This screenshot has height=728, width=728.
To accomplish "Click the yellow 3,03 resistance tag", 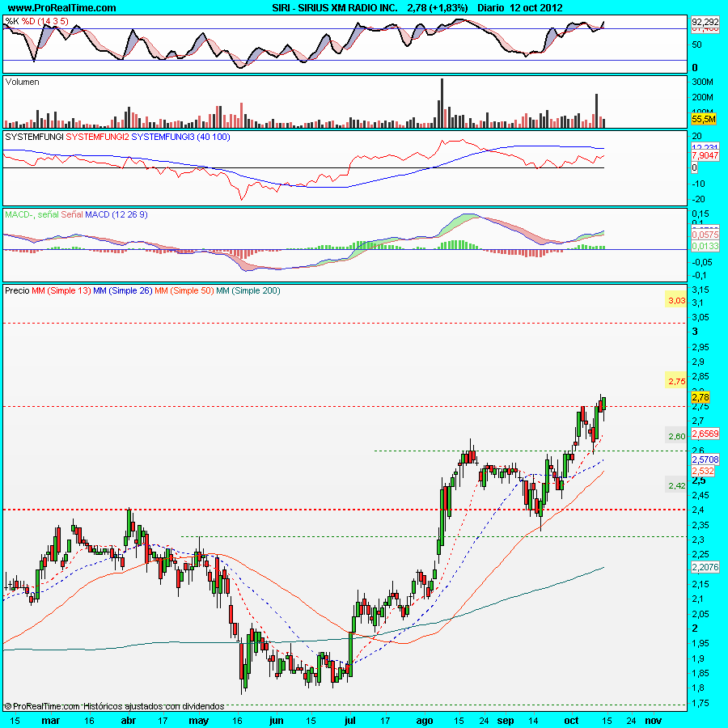I will coord(676,300).
